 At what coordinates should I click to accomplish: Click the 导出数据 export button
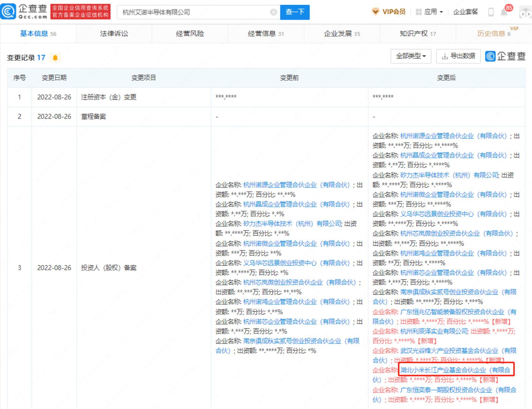click(x=458, y=56)
